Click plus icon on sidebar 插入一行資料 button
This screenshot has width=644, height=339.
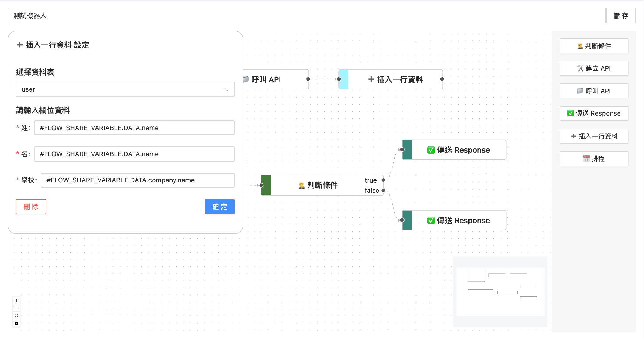click(x=573, y=136)
